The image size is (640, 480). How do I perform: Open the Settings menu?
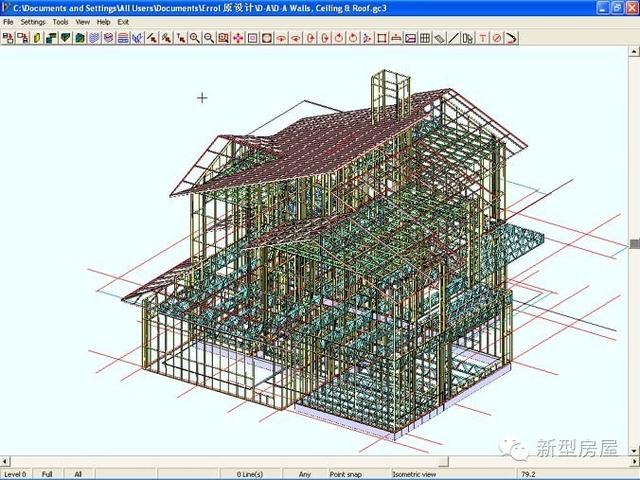(x=33, y=22)
